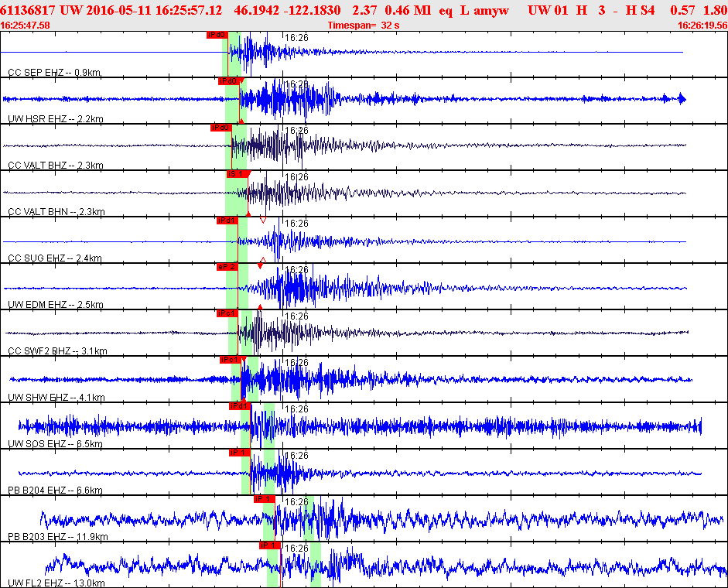Click the start time 16:25:47.58
The height and width of the screenshot is (588, 728).
[x=26, y=26]
